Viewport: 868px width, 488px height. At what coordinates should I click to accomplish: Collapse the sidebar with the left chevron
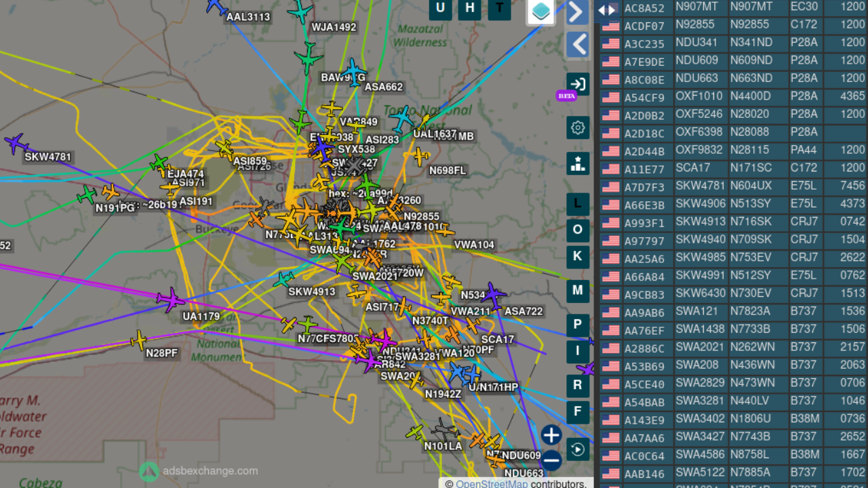(x=578, y=45)
